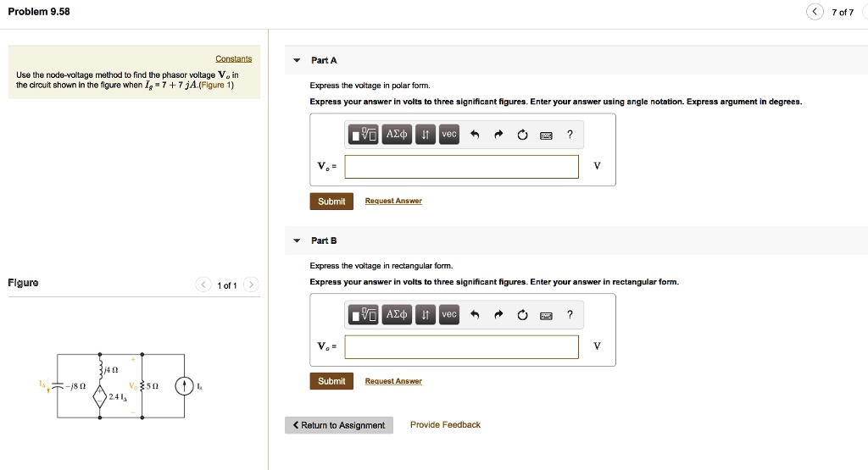
Task: Focus the Part A answer input box
Action: (x=461, y=166)
